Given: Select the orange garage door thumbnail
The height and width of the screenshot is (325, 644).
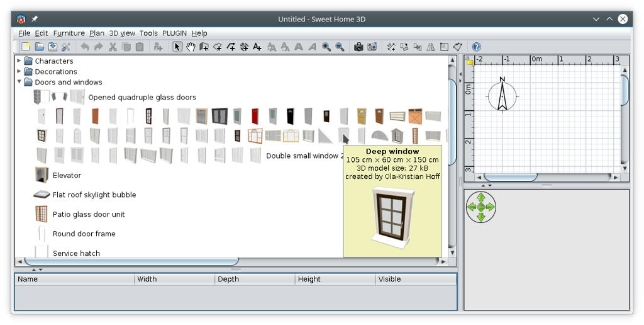Looking at the screenshot, I should click(415, 117).
